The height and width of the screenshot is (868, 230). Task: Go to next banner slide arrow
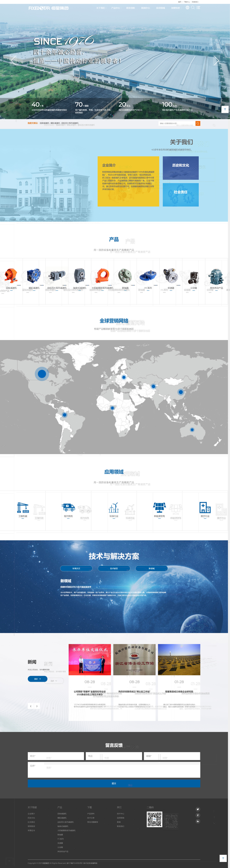pos(217,61)
